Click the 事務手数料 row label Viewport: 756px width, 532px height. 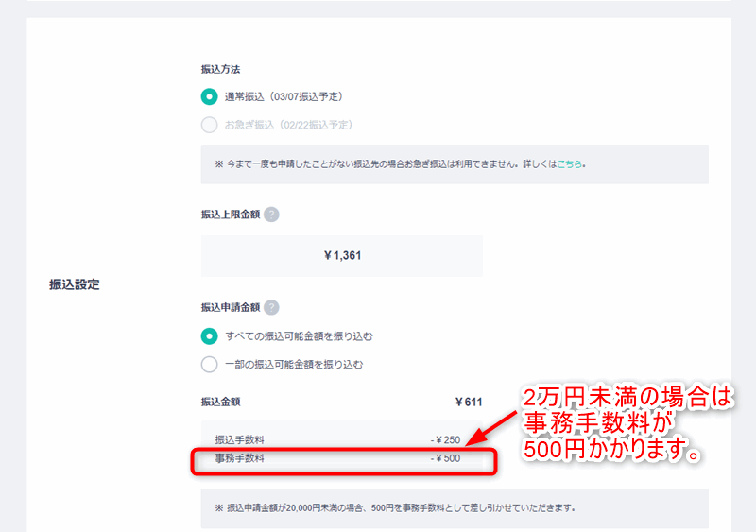pos(240,458)
